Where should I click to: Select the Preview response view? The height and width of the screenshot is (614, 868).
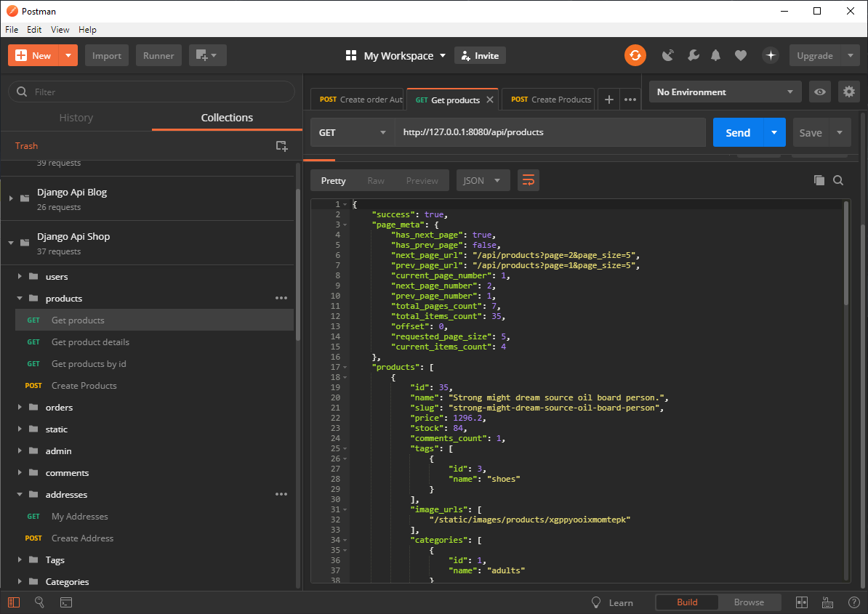pos(422,180)
